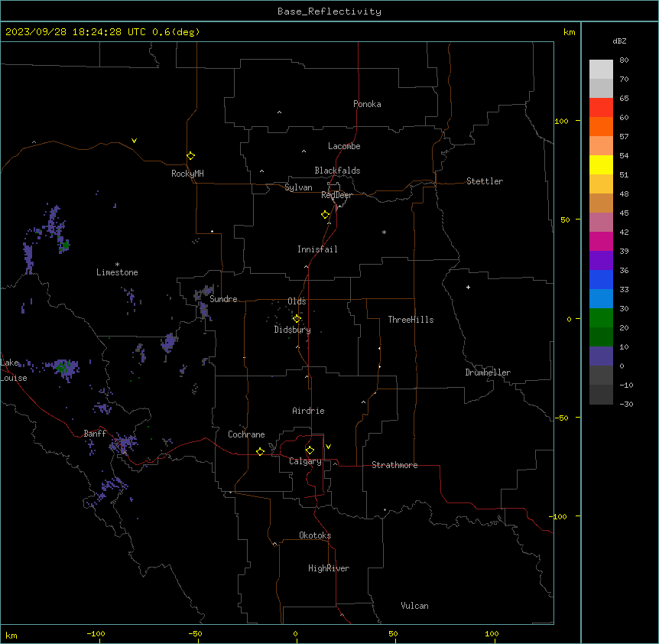Click the ThreeHills label
The image size is (659, 644).
[411, 320]
